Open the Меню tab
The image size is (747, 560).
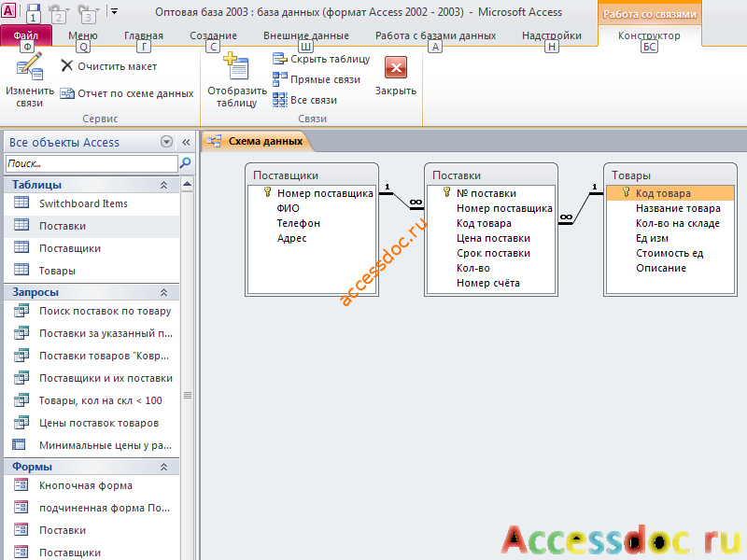(83, 35)
